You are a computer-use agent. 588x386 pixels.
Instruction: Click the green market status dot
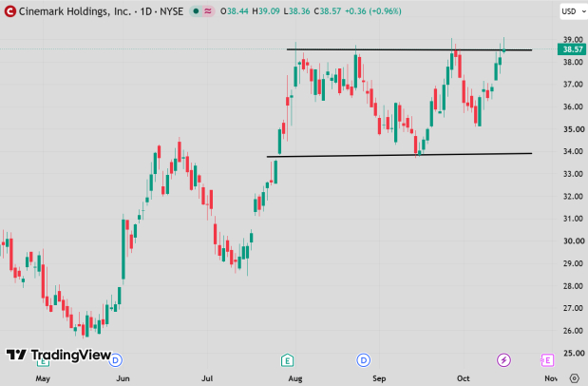pos(196,11)
